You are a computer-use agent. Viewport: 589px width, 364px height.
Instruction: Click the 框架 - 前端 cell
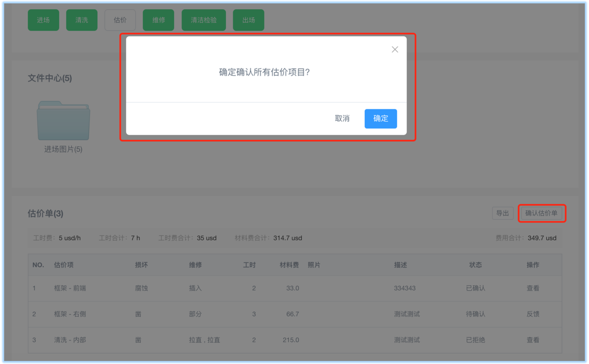[70, 288]
